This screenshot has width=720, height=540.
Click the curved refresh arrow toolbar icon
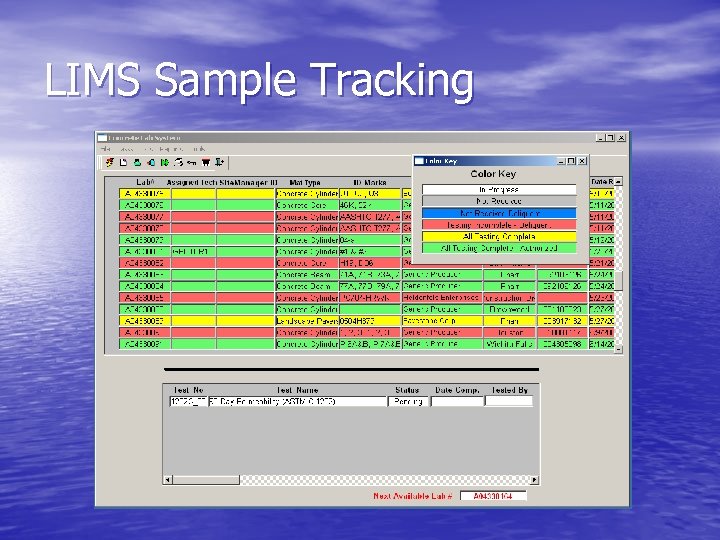178,162
